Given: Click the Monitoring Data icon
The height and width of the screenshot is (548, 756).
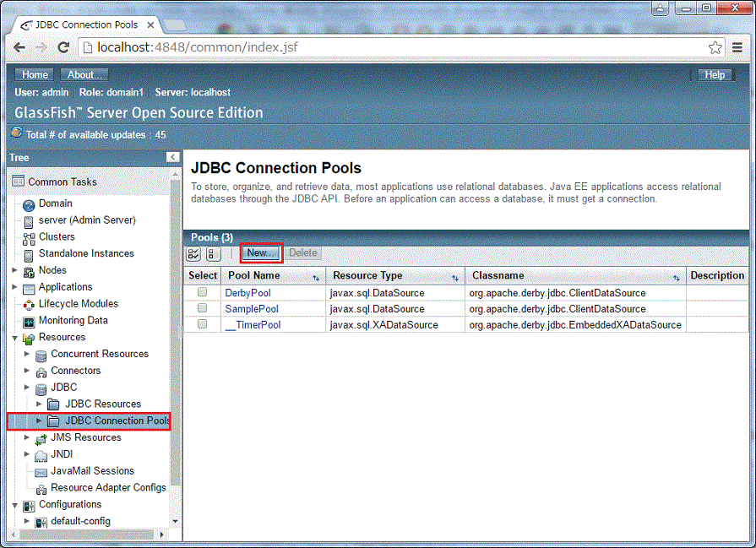Looking at the screenshot, I should pyautogui.click(x=29, y=322).
